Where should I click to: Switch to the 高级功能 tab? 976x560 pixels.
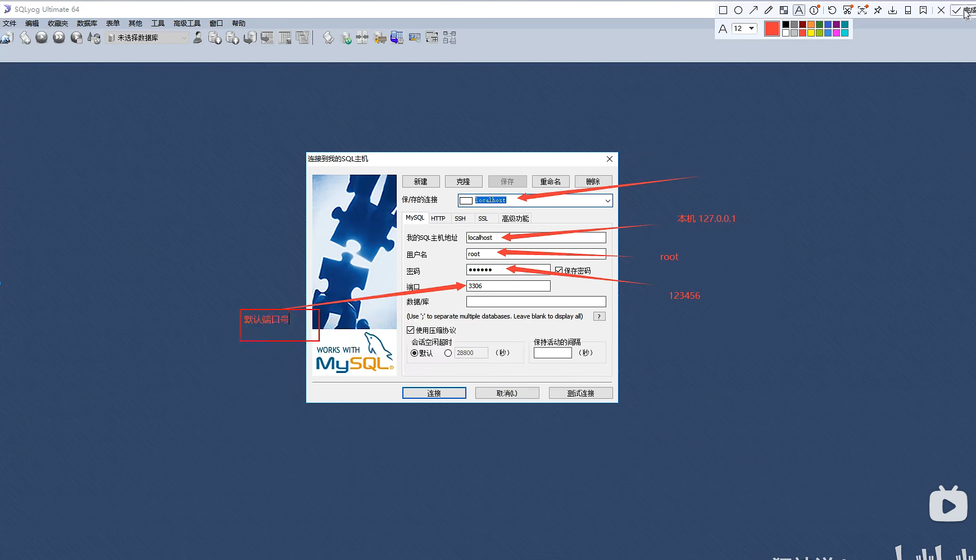point(515,218)
